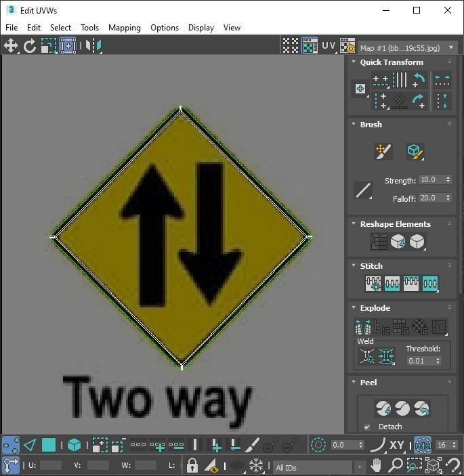Click the Strength spinner arrows
The height and width of the screenshot is (476, 464).
pyautogui.click(x=448, y=179)
